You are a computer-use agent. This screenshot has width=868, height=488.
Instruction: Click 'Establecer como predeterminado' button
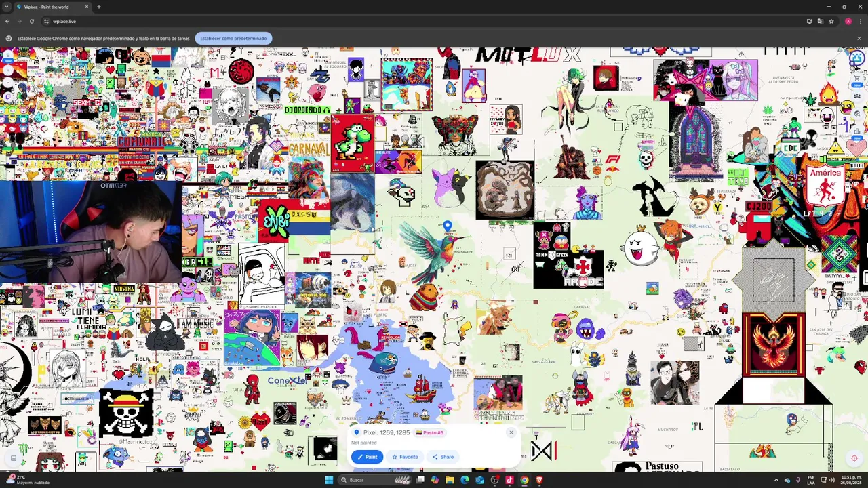click(233, 39)
